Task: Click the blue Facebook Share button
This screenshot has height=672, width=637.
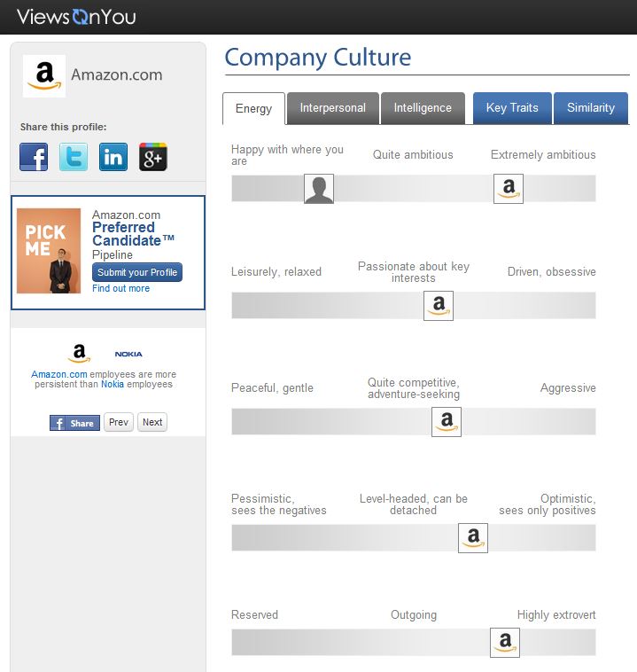Action: click(x=74, y=423)
